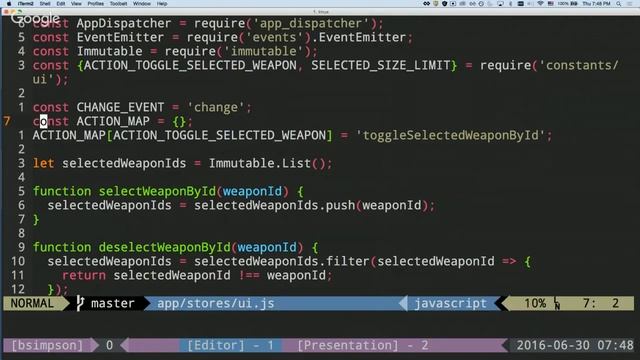Select the [Editor] - 1 tmux window

tap(230, 345)
